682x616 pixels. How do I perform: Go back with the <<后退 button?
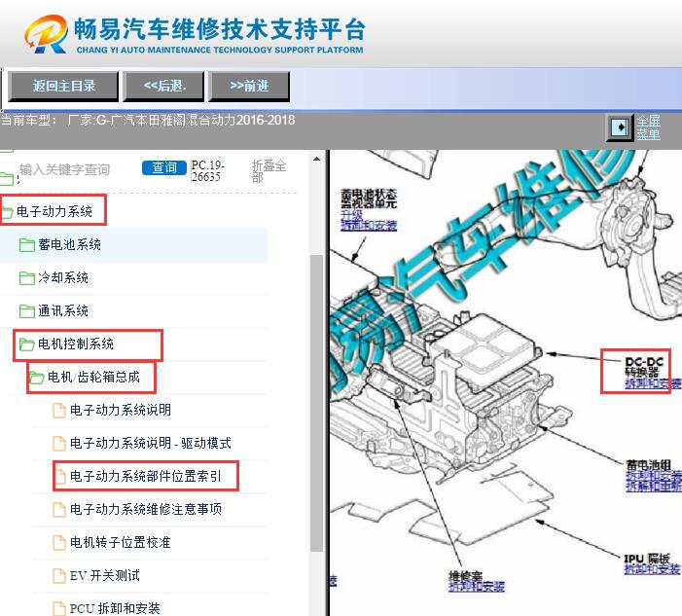164,87
